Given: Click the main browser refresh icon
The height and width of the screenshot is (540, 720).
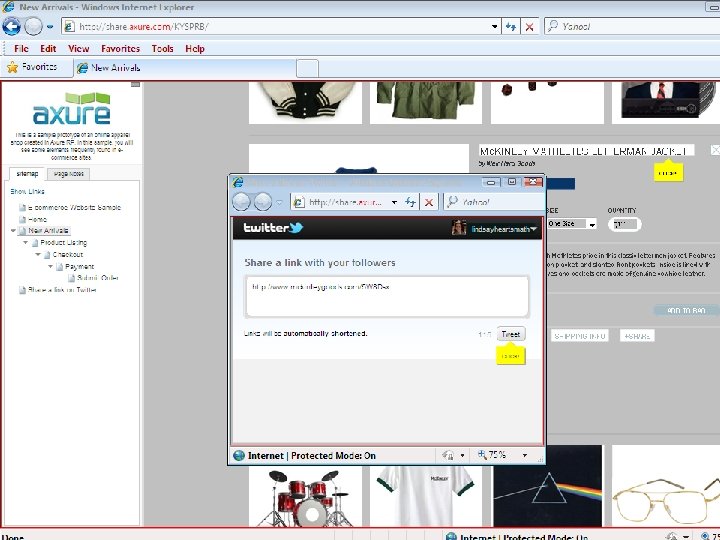Looking at the screenshot, I should coord(511,27).
